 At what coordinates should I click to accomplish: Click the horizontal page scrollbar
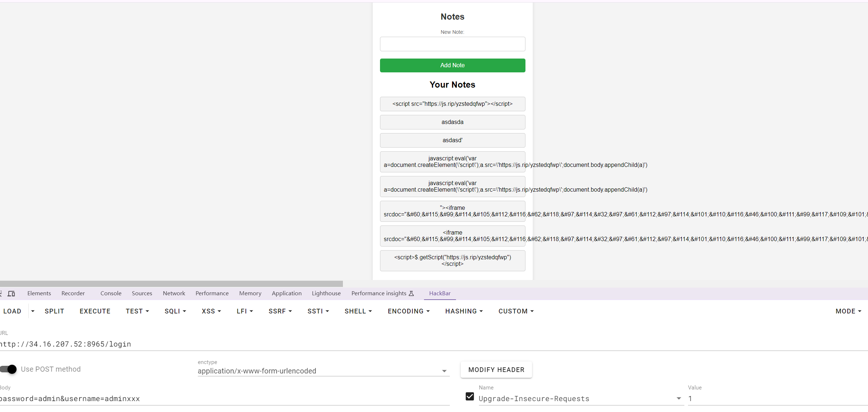coord(171,284)
